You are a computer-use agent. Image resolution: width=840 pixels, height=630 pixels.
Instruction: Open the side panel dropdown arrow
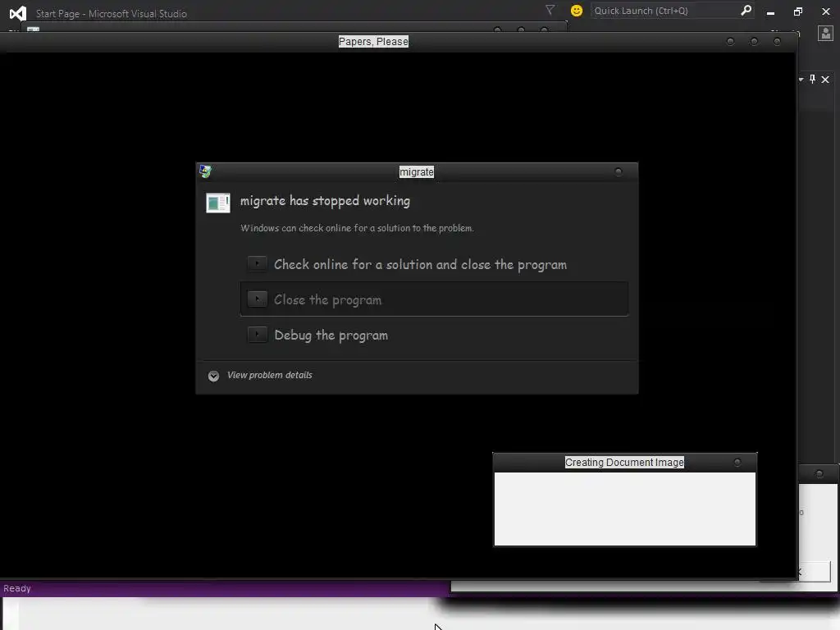coord(801,80)
